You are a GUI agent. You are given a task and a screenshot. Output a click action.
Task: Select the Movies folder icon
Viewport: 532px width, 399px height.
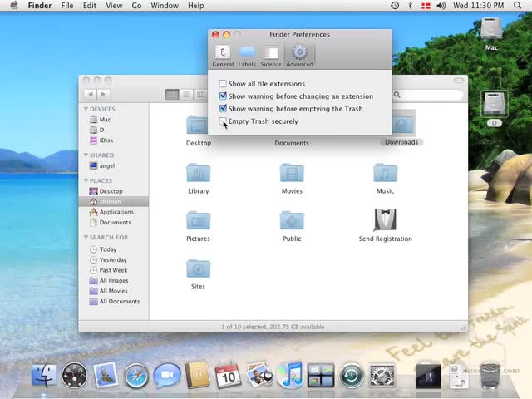click(x=292, y=173)
